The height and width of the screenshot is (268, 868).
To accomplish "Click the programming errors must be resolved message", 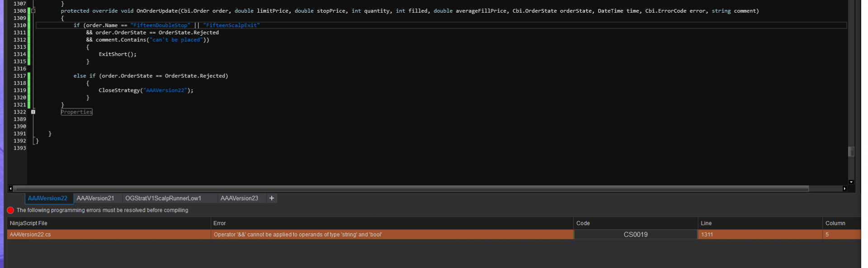I will [x=102, y=210].
